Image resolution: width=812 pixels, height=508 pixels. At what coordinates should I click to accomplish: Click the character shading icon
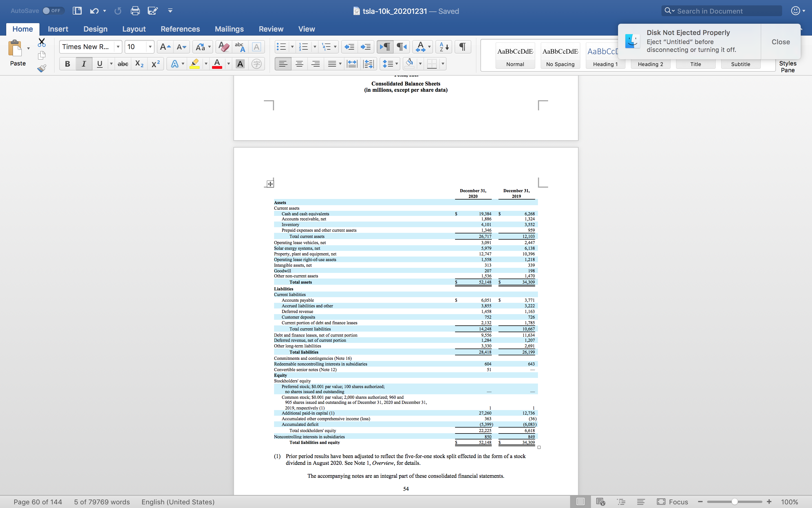[x=240, y=64]
